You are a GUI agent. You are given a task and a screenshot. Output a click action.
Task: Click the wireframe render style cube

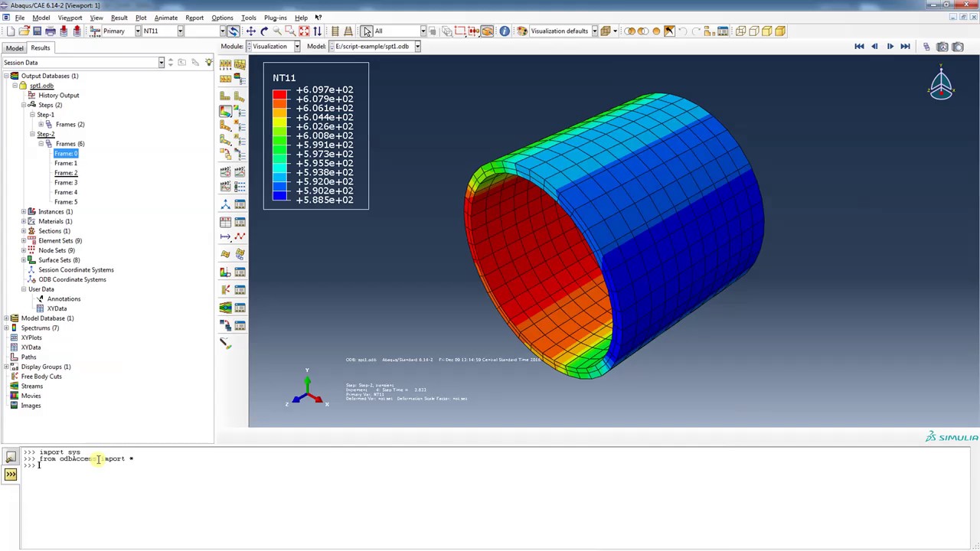(740, 31)
